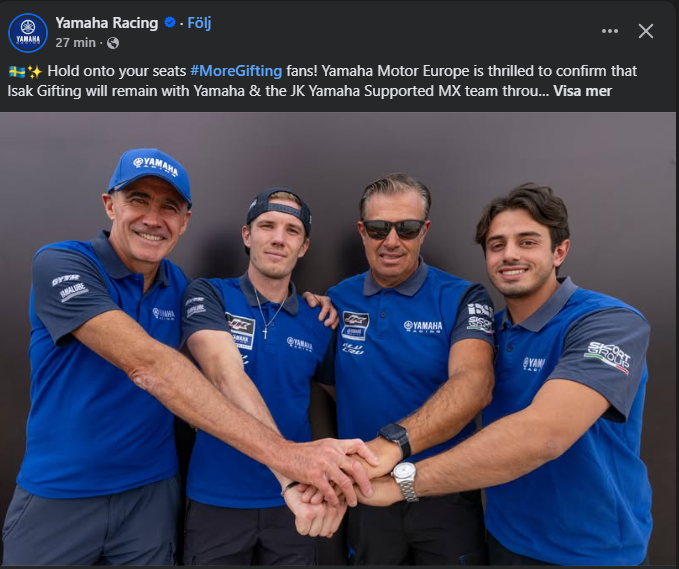Click the cross necklace pendant
The width and height of the screenshot is (679, 569).
coord(265,333)
